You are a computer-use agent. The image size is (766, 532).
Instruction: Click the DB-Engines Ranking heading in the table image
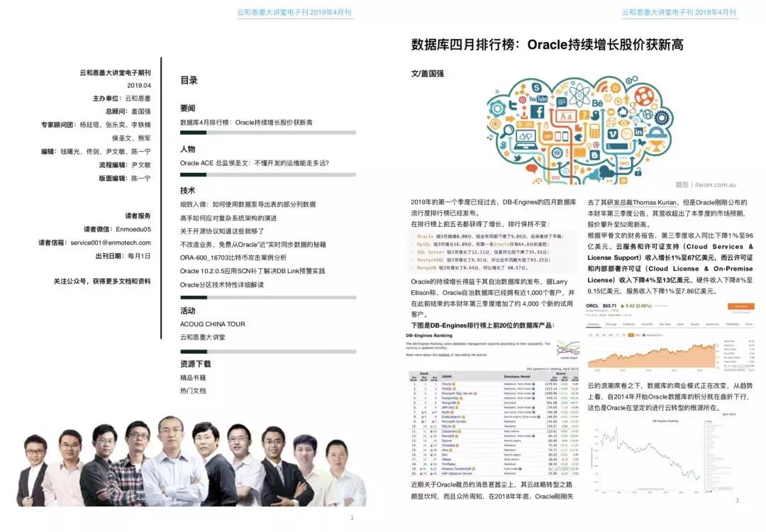click(x=429, y=336)
